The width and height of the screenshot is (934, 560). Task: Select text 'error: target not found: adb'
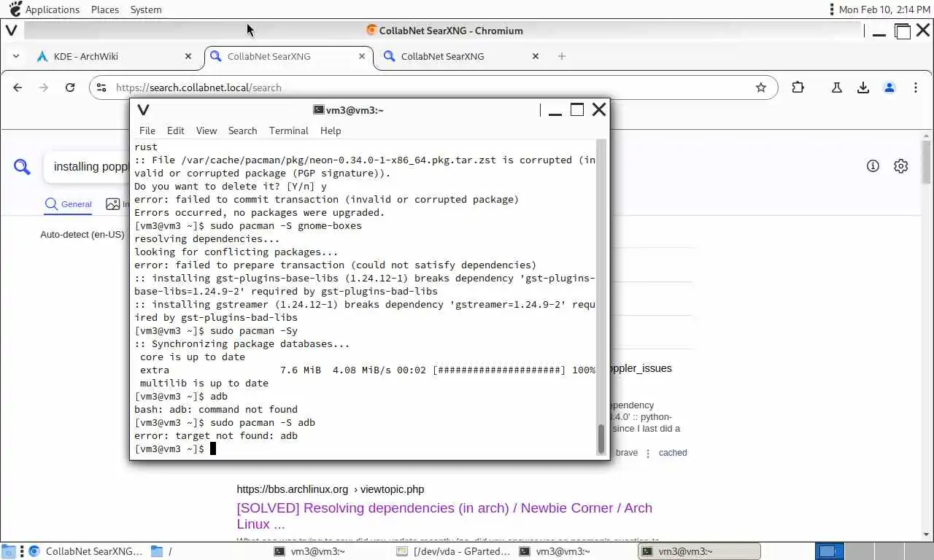point(216,436)
